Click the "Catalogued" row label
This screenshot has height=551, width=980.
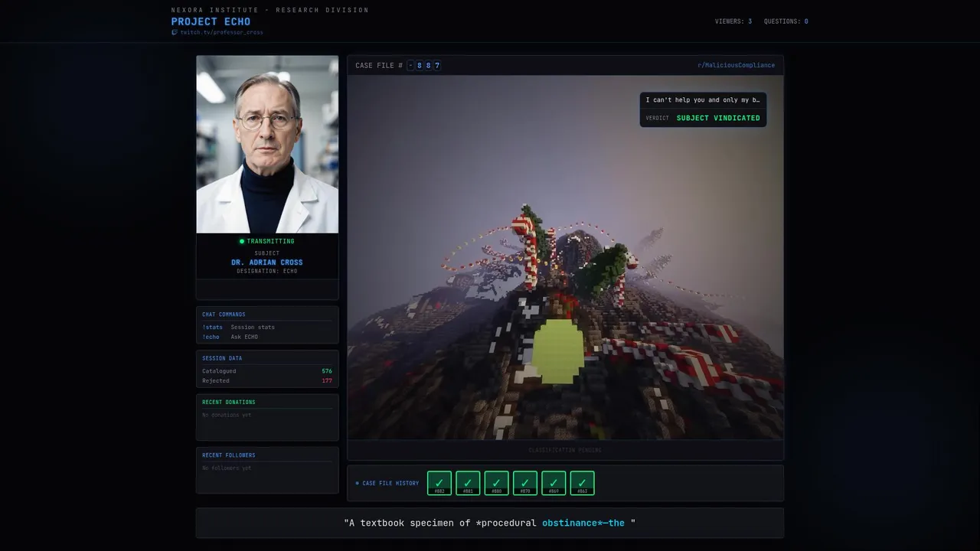tap(219, 371)
